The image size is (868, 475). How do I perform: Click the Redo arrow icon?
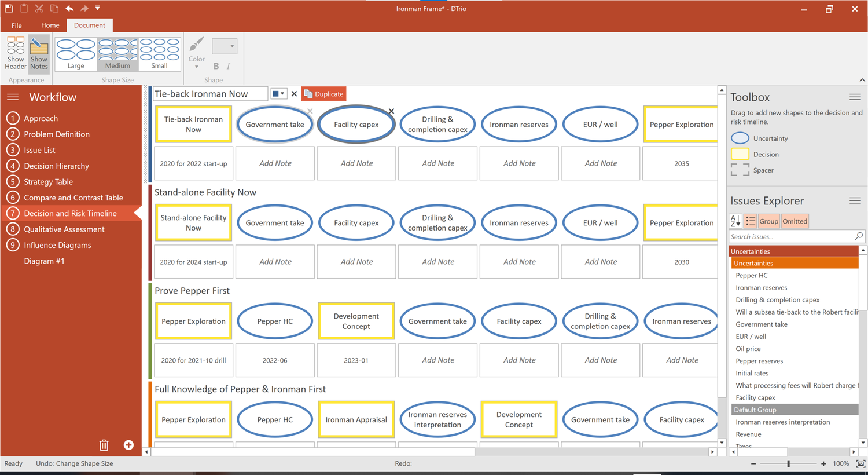(x=84, y=8)
